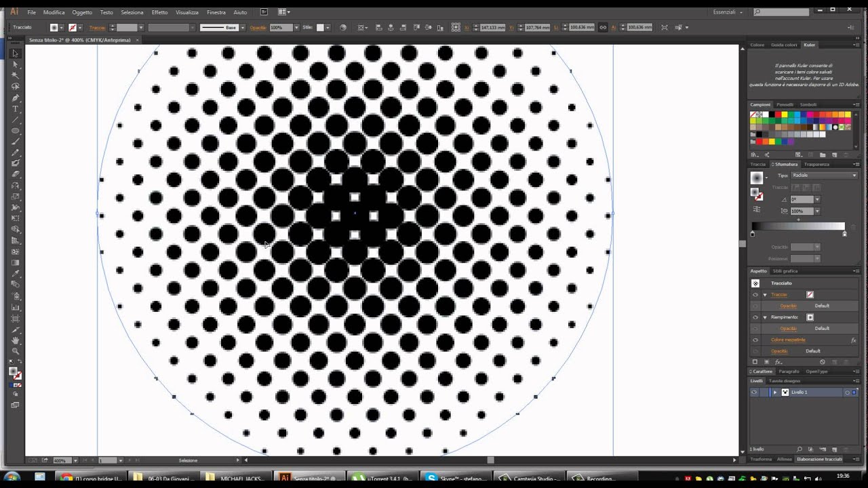The height and width of the screenshot is (488, 868).
Task: Toggle visibility of Colore mezzetinte effect
Action: pos(755,340)
